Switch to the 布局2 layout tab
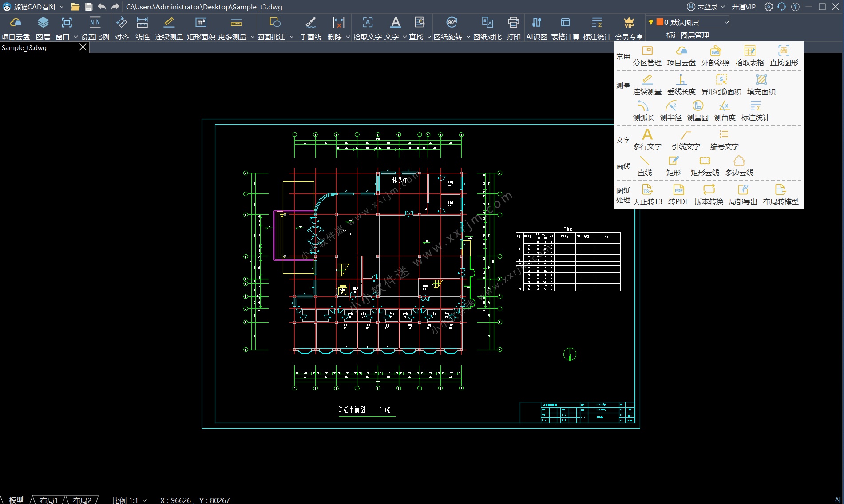Viewport: 844px width, 504px height. [x=82, y=500]
